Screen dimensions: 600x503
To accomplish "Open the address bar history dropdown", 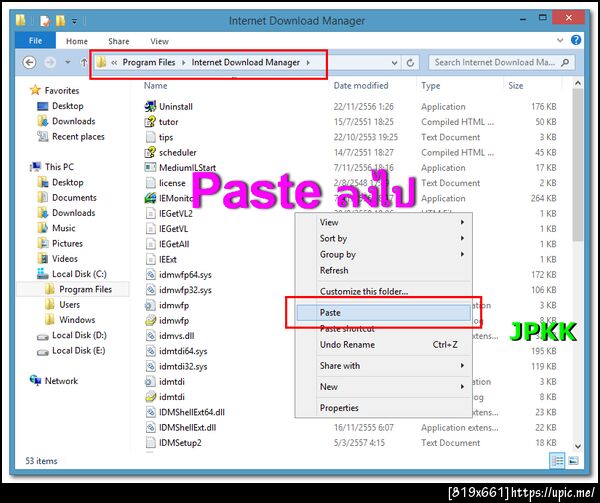I will (394, 63).
